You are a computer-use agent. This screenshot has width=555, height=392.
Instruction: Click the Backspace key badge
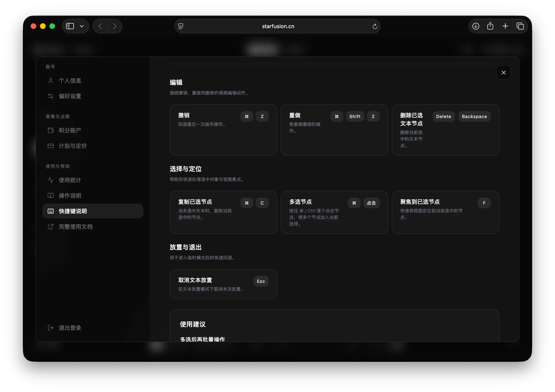(474, 117)
